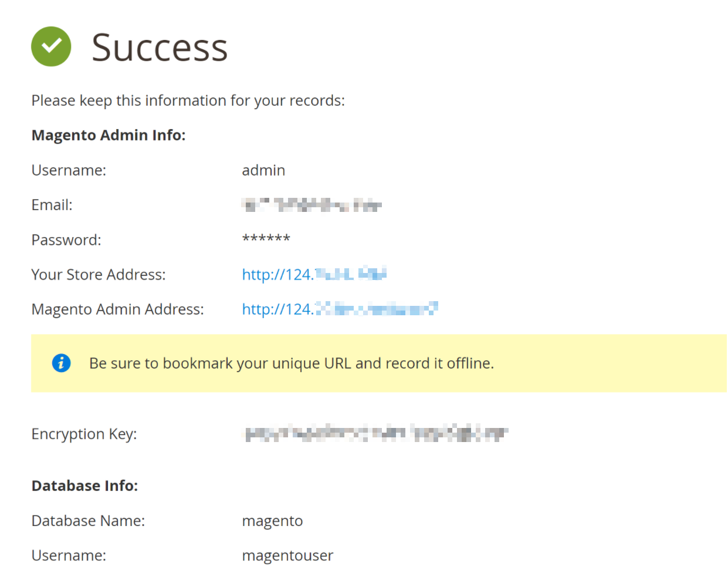
Task: Click the bookmark your unique URL notice text
Action: pos(292,363)
